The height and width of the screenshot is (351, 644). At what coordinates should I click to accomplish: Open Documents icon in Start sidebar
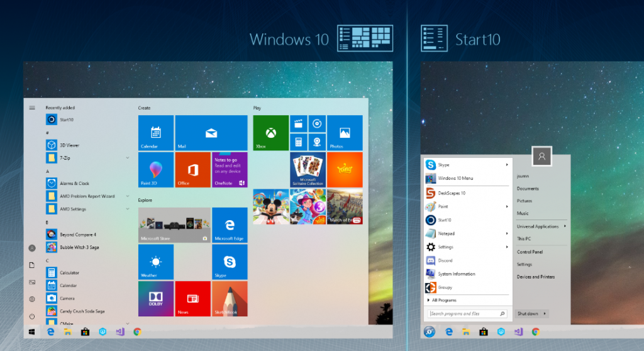32,265
